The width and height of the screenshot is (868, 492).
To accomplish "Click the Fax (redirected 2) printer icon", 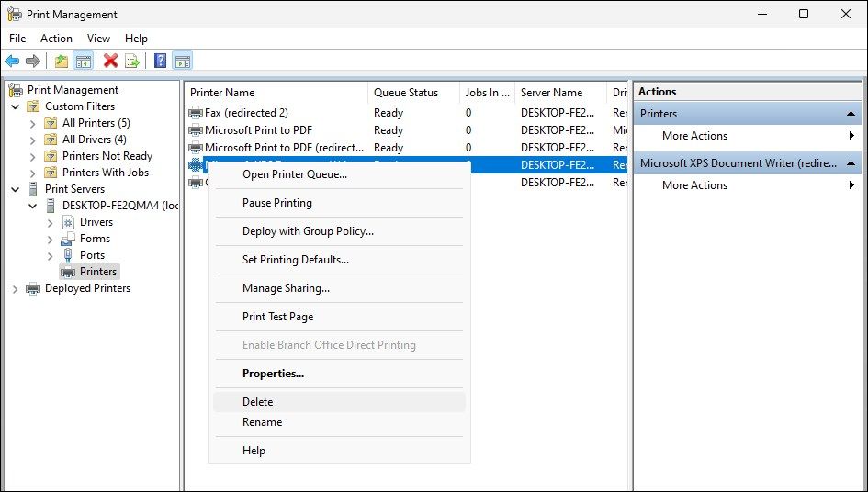I will (195, 113).
